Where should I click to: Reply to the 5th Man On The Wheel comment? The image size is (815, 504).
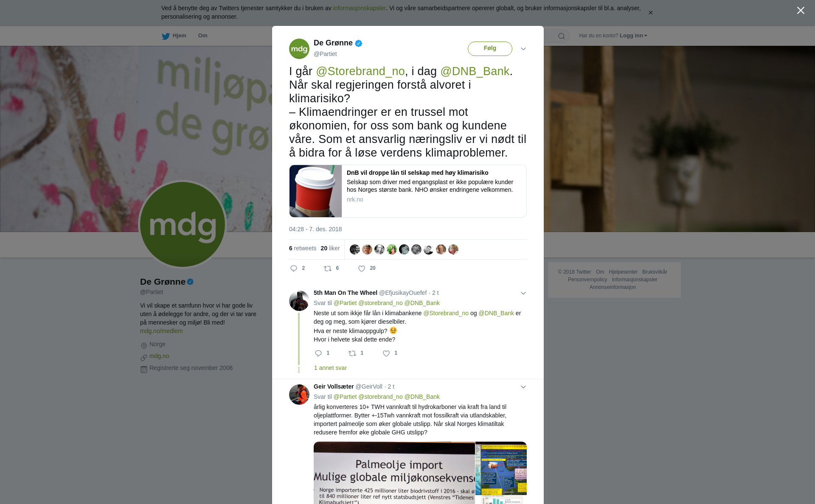[x=318, y=353]
